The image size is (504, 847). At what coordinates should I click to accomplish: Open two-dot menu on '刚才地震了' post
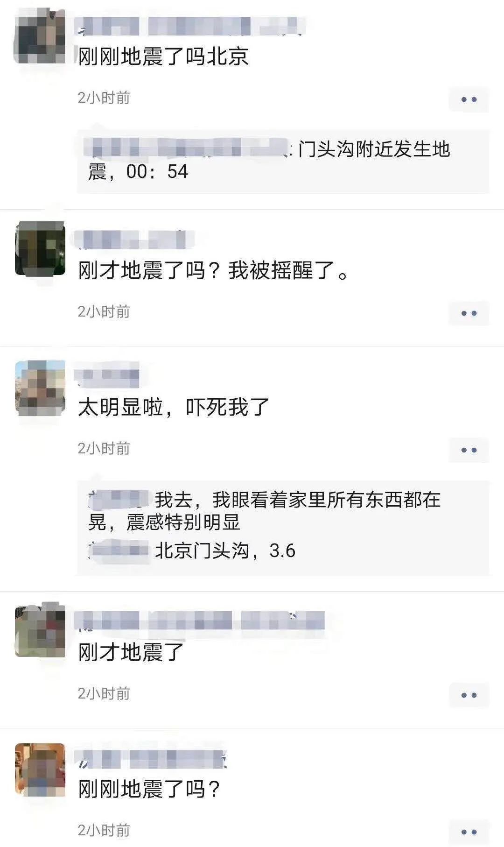(x=469, y=695)
